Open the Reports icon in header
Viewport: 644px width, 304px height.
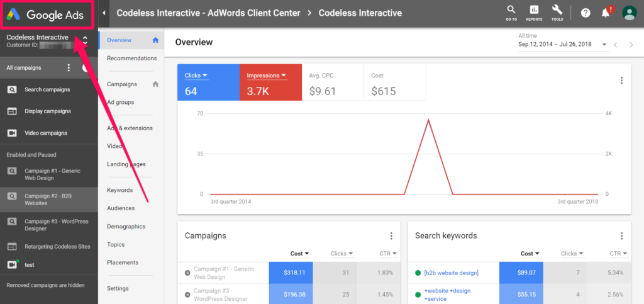534,12
